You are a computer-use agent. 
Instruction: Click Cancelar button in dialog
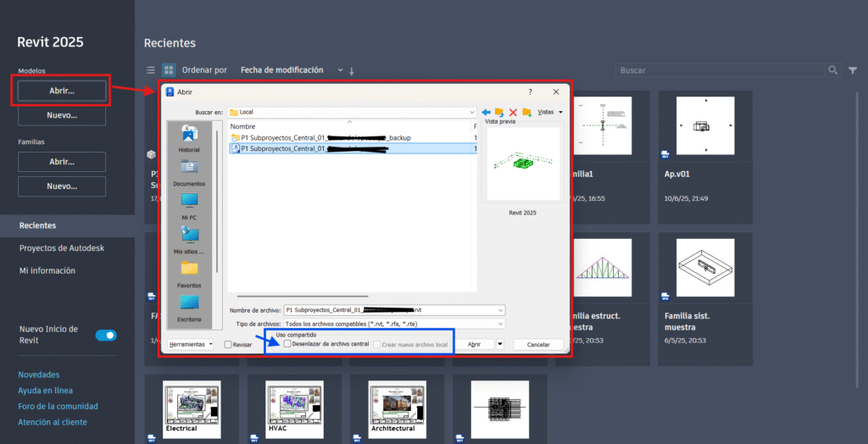pos(537,345)
